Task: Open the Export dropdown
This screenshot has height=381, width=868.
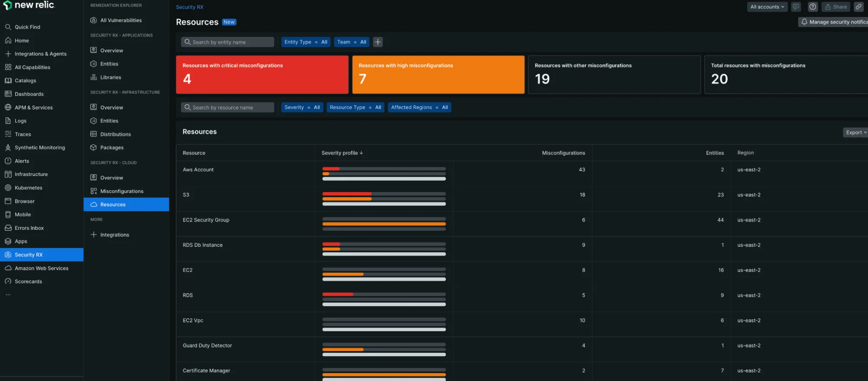Action: 855,133
